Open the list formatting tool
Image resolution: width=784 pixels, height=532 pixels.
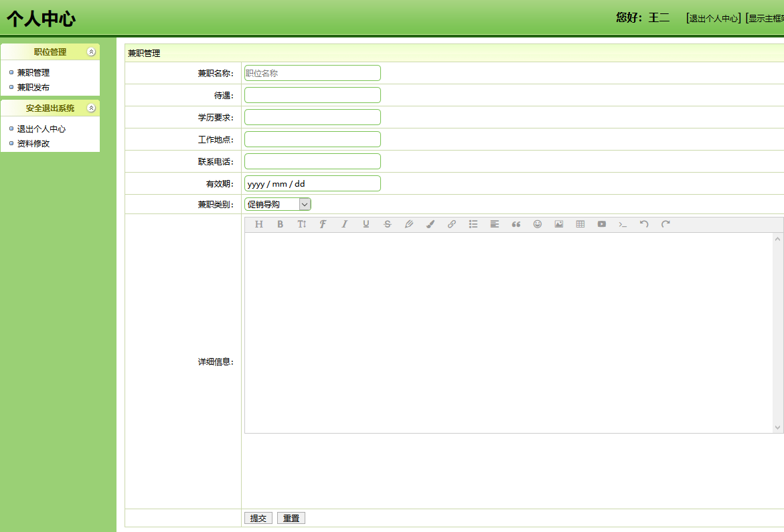click(x=473, y=224)
